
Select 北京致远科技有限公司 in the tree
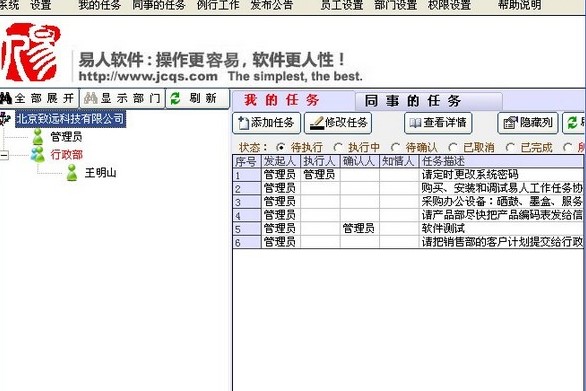click(70, 119)
